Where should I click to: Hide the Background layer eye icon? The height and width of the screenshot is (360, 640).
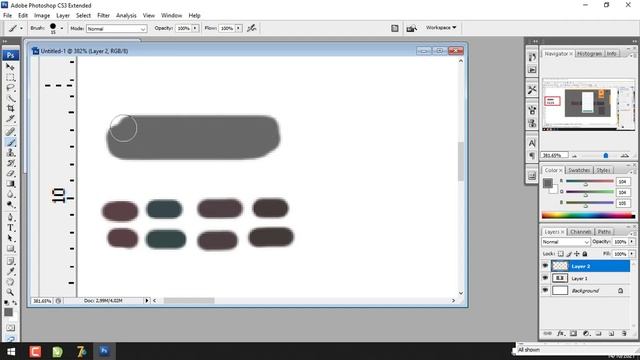pos(545,290)
